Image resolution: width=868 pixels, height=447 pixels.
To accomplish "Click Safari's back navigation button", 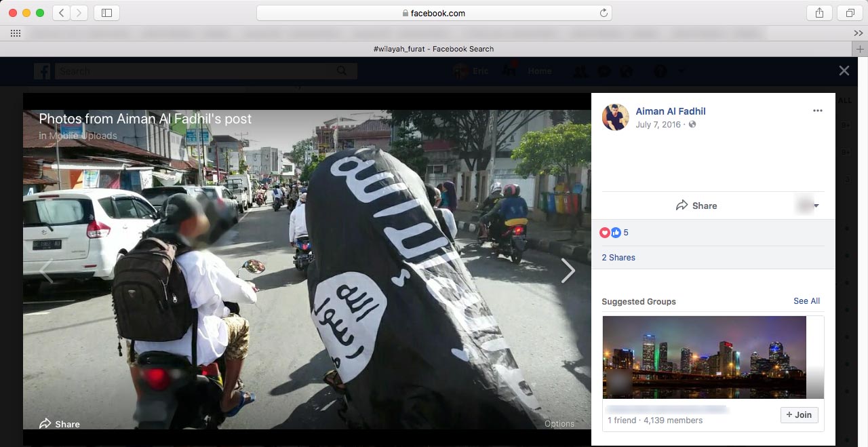I will pyautogui.click(x=62, y=13).
